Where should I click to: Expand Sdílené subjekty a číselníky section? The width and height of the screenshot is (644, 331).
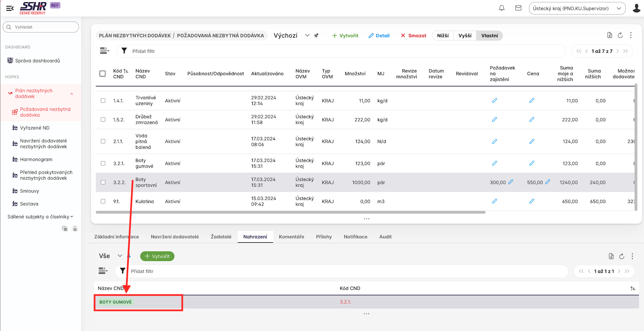tap(40, 217)
